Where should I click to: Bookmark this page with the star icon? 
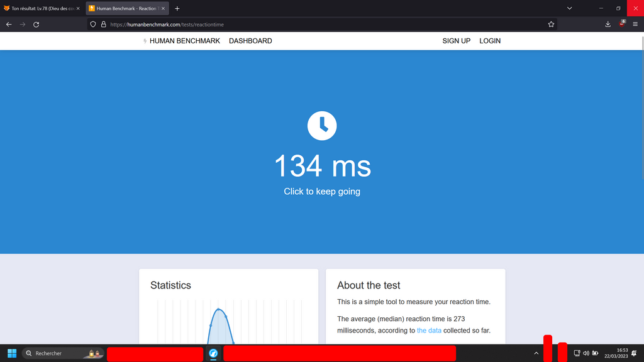pyautogui.click(x=551, y=25)
